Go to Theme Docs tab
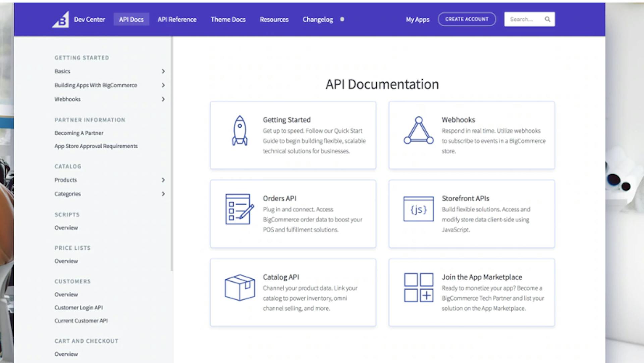This screenshot has height=363, width=644. coord(228,19)
